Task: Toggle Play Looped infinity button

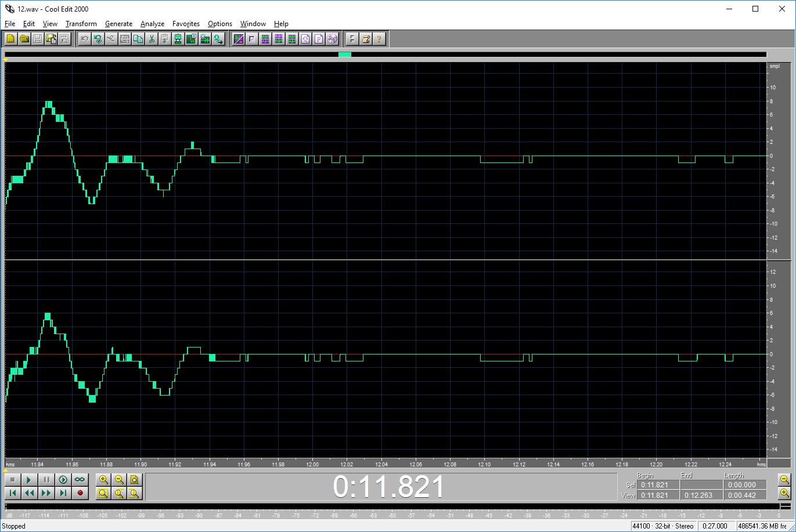Action: (x=80, y=480)
